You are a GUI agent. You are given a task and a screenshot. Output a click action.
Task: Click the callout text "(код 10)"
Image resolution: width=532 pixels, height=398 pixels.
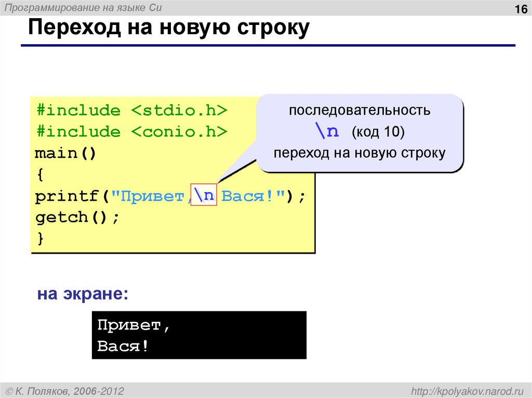point(378,132)
